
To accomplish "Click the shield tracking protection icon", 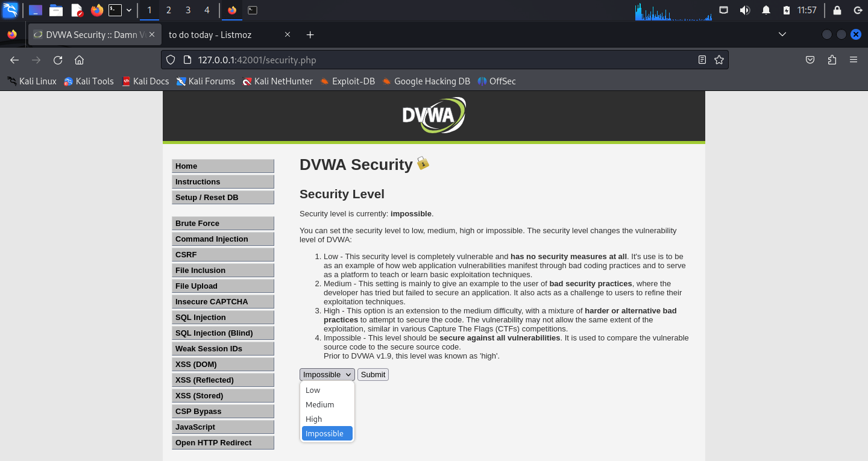I will tap(171, 60).
